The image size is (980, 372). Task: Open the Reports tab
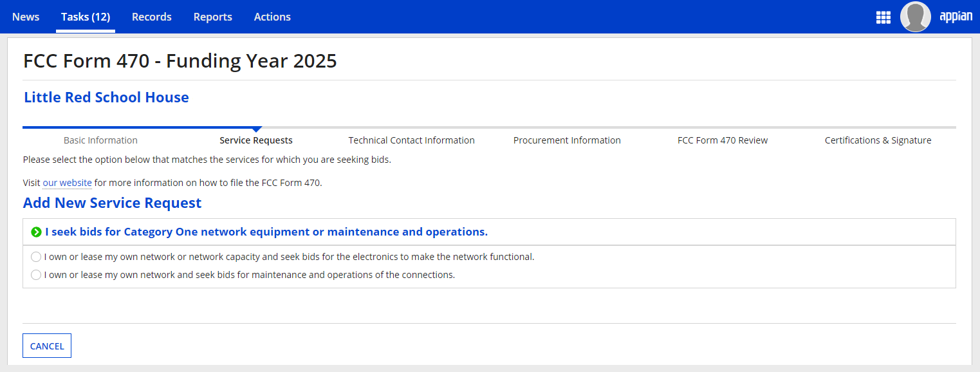pos(213,17)
